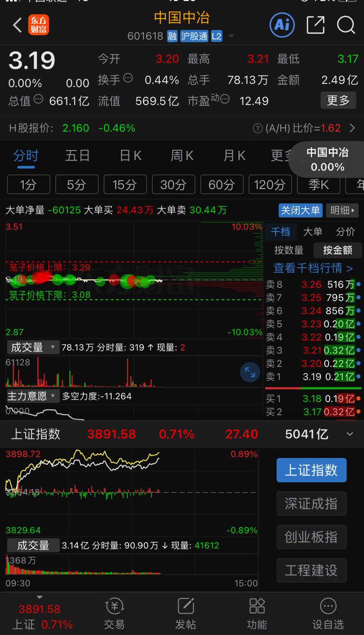
Task: Select the 30分 interval
Action: pyautogui.click(x=173, y=184)
